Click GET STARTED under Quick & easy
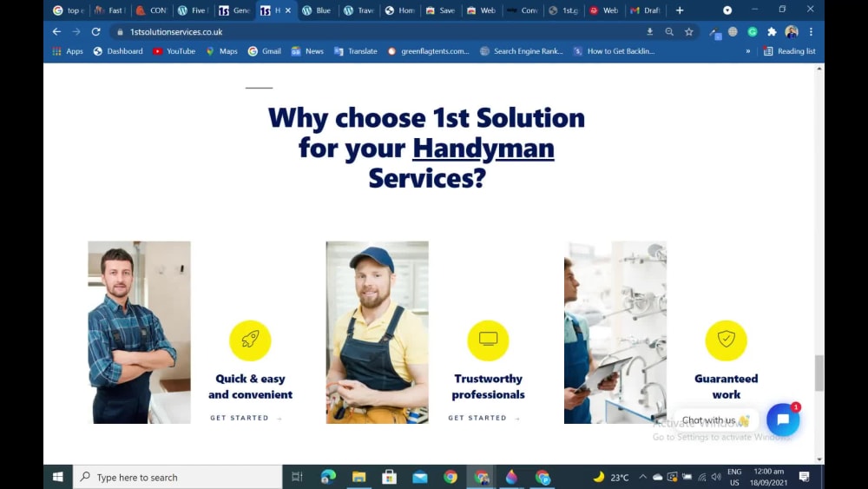 point(247,418)
